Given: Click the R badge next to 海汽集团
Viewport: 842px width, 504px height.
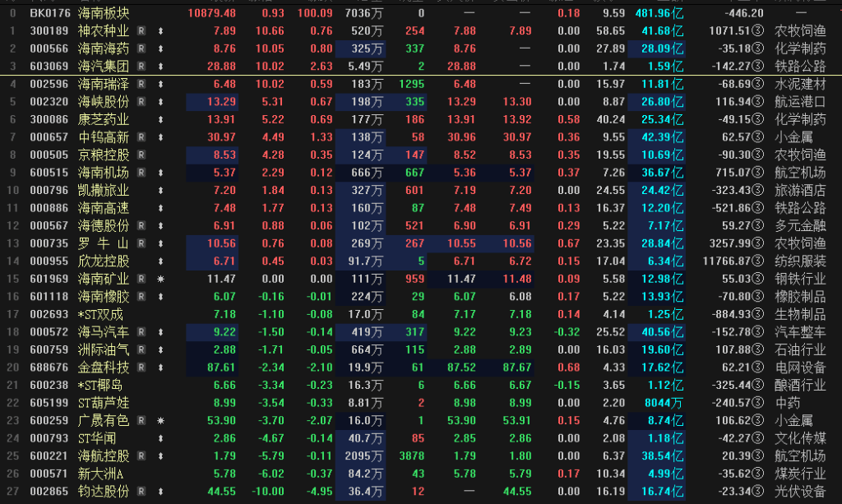Looking at the screenshot, I should click(x=141, y=66).
